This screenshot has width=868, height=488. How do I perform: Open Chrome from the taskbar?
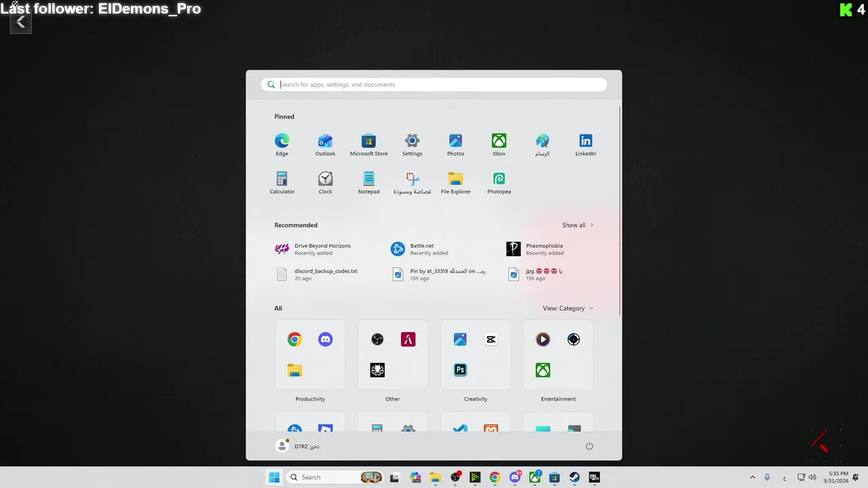(494, 477)
